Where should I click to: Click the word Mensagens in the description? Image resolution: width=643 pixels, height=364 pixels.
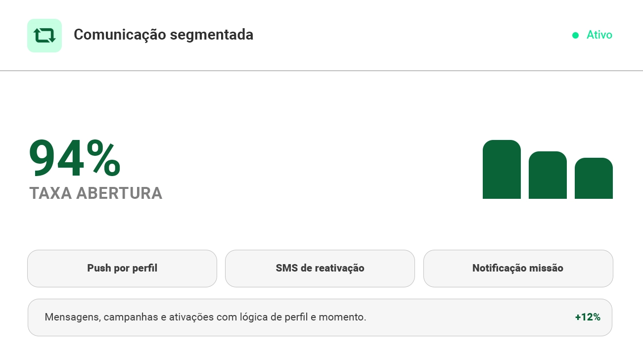73,317
